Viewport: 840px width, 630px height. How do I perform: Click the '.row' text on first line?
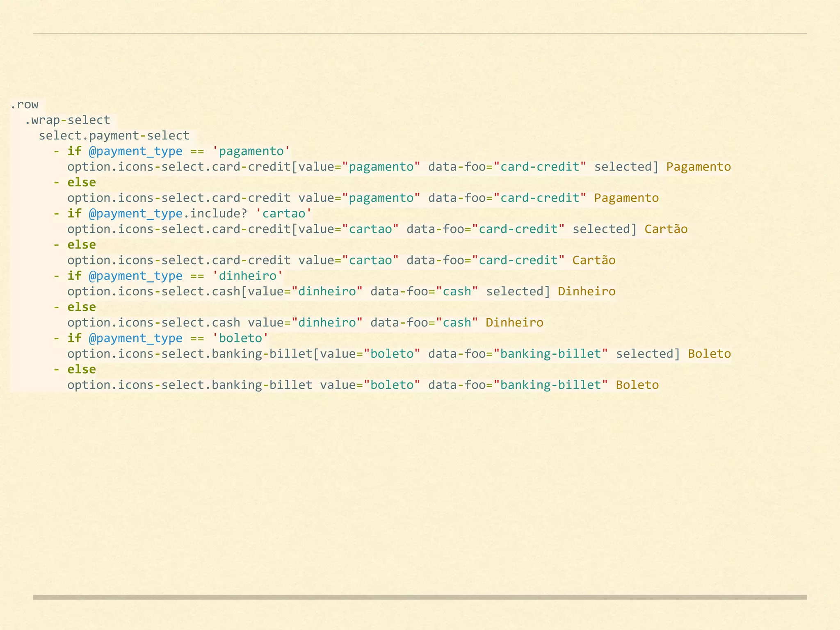click(25, 105)
